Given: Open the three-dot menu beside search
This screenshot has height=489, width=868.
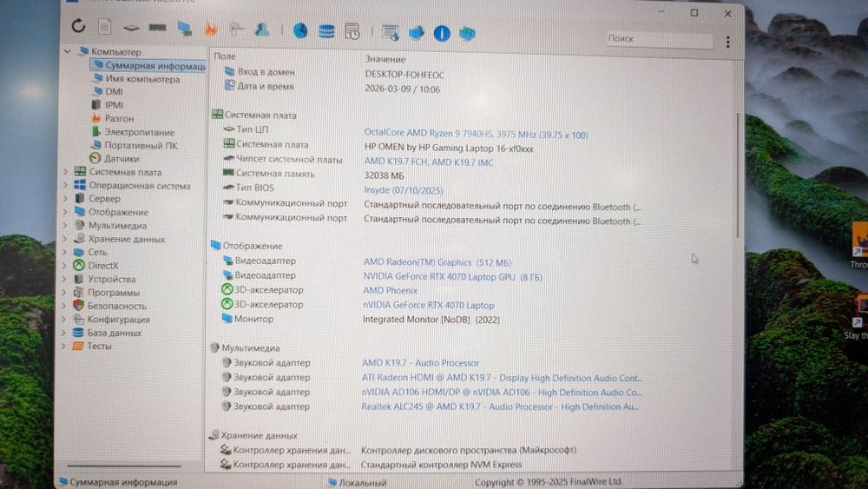Looking at the screenshot, I should click(x=728, y=42).
